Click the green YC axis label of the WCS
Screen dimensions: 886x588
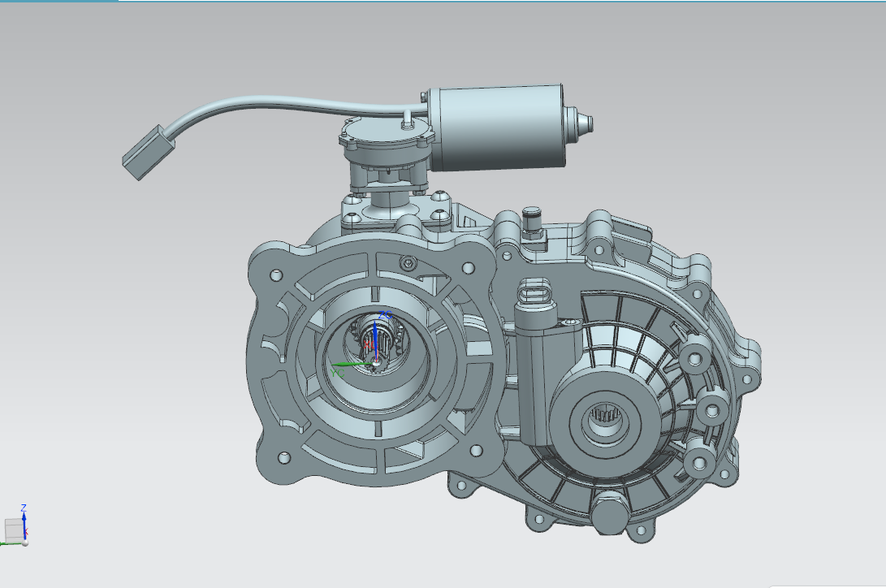click(337, 374)
